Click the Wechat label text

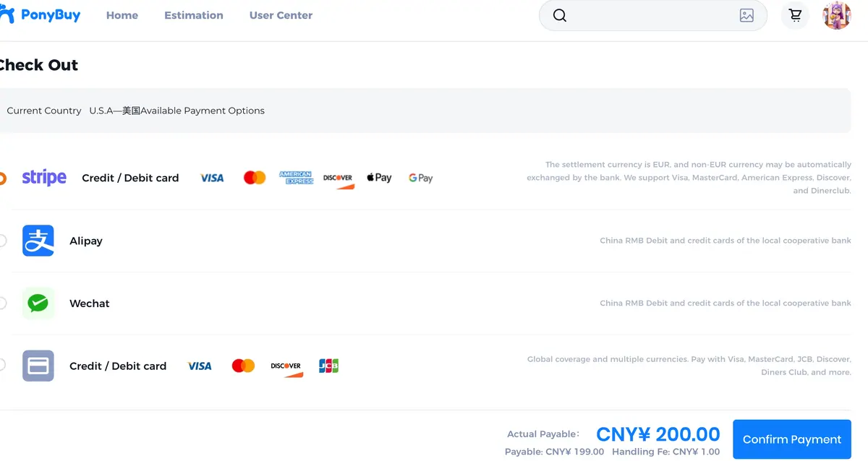point(90,303)
